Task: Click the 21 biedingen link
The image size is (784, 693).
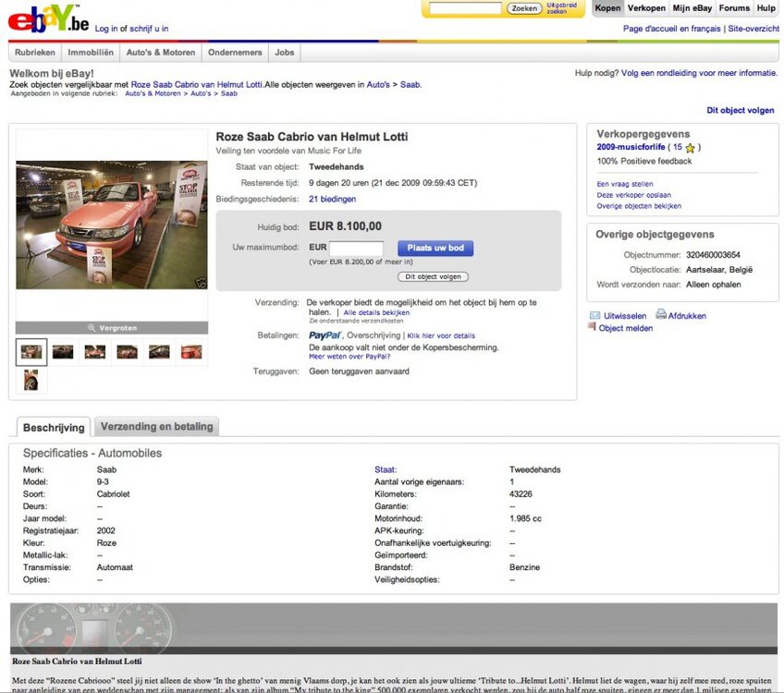Action: [x=333, y=199]
